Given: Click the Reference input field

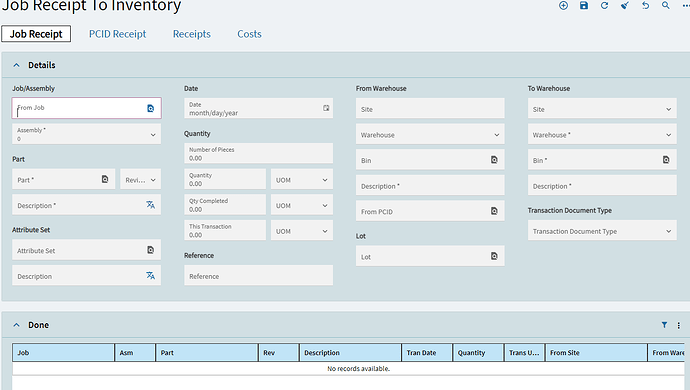Looking at the screenshot, I should pos(258,276).
